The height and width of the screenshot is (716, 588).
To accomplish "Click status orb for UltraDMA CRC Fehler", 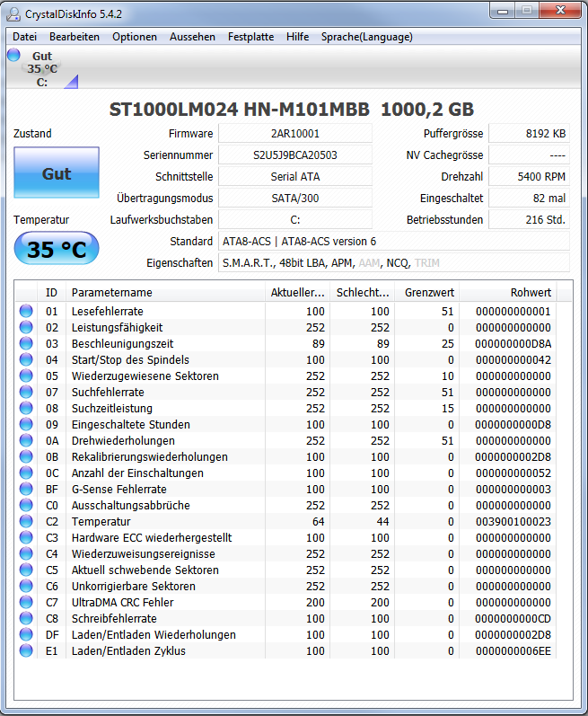I will coord(26,602).
